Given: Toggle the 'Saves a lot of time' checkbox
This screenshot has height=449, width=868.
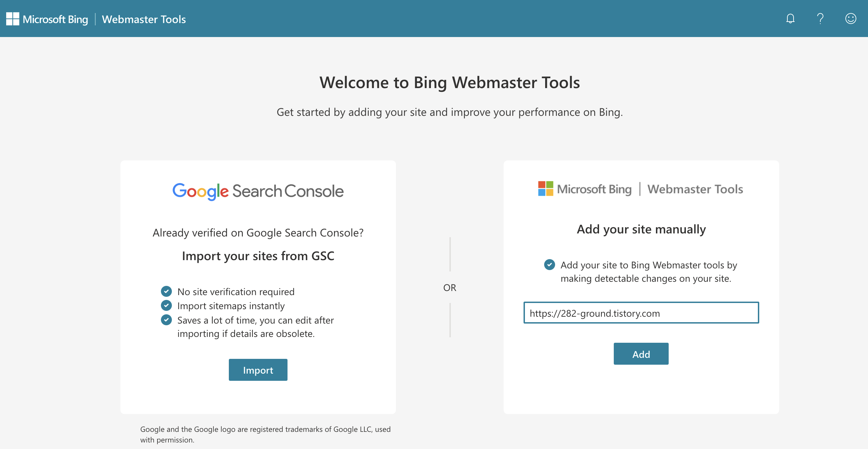Looking at the screenshot, I should click(x=166, y=319).
